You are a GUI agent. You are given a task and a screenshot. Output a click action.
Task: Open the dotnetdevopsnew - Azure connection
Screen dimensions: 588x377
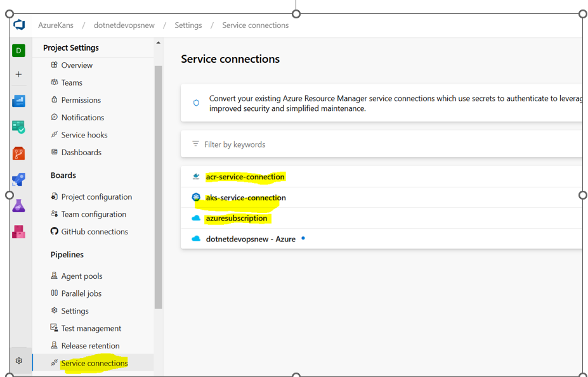coord(251,238)
